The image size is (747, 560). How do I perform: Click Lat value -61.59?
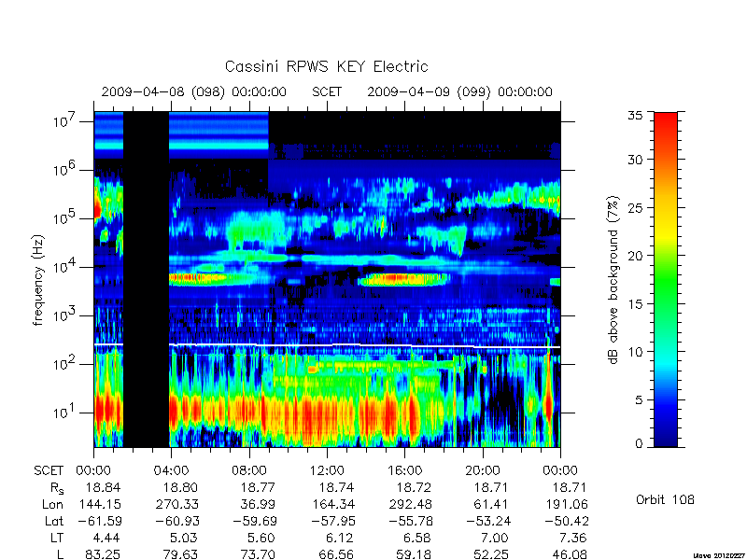(x=100, y=521)
